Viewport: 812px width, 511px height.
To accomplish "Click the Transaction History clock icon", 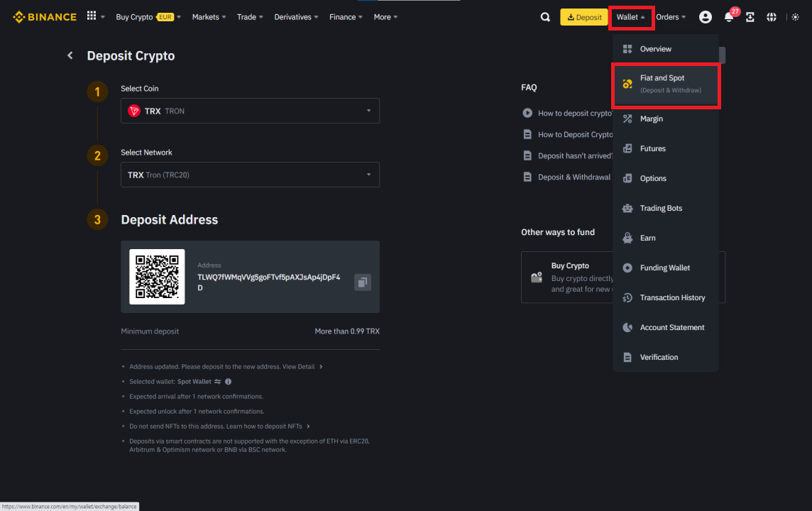I will pyautogui.click(x=627, y=297).
